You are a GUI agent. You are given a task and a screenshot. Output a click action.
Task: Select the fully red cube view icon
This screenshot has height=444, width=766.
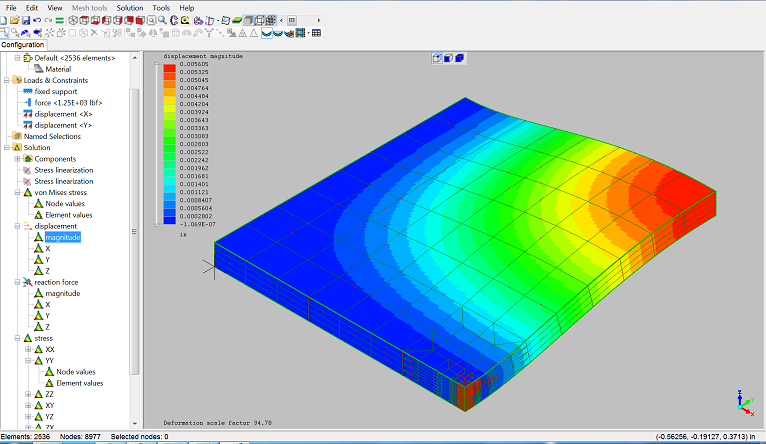click(x=140, y=21)
